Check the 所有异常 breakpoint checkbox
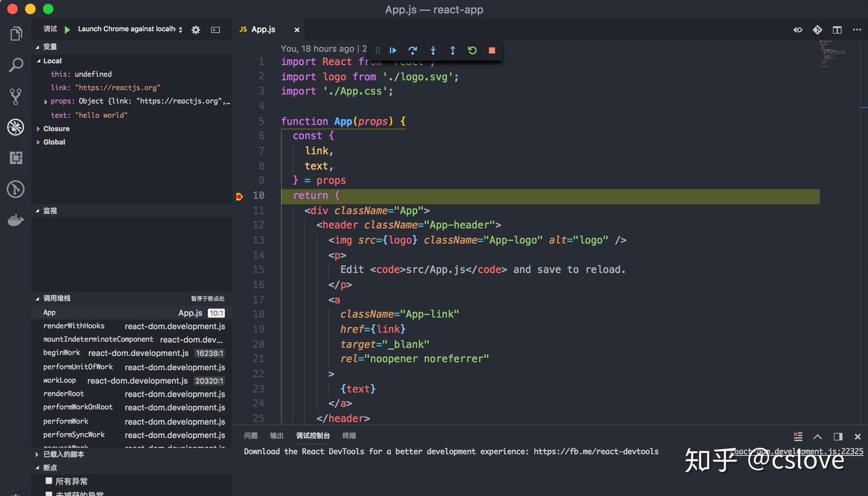 pos(49,481)
